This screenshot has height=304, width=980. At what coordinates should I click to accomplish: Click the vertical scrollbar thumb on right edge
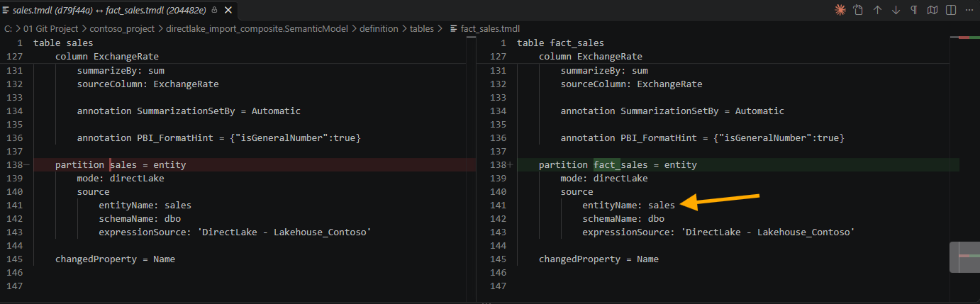pyautogui.click(x=964, y=257)
